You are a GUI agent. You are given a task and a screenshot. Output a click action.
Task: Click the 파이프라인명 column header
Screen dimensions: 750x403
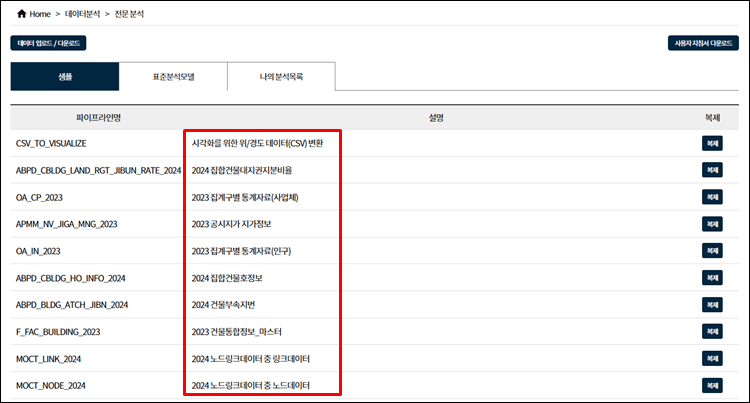[99, 118]
